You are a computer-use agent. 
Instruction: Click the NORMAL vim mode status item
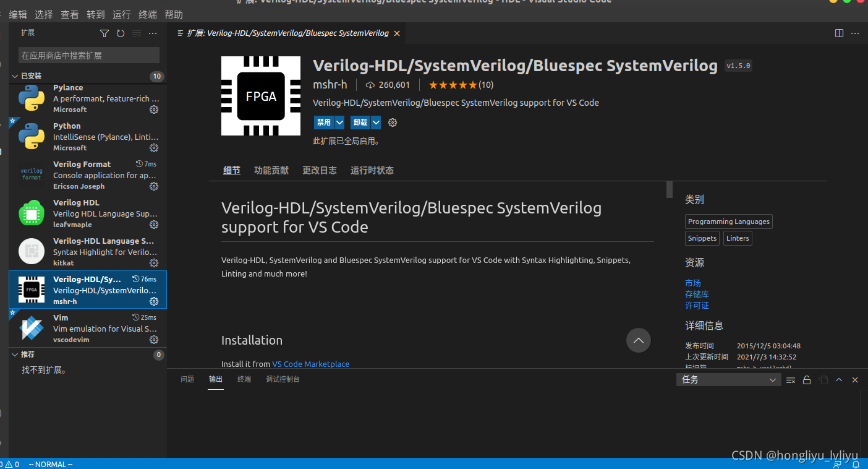tap(51, 464)
